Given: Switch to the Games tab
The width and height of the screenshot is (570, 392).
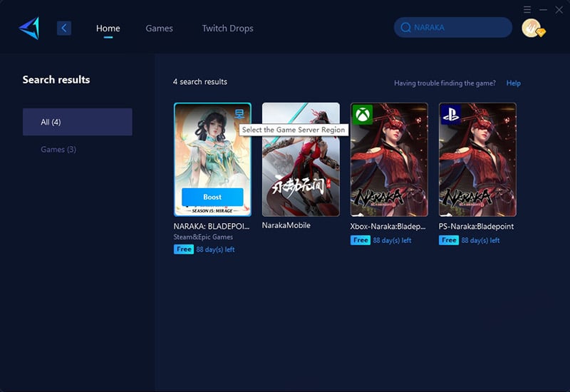Looking at the screenshot, I should point(159,29).
